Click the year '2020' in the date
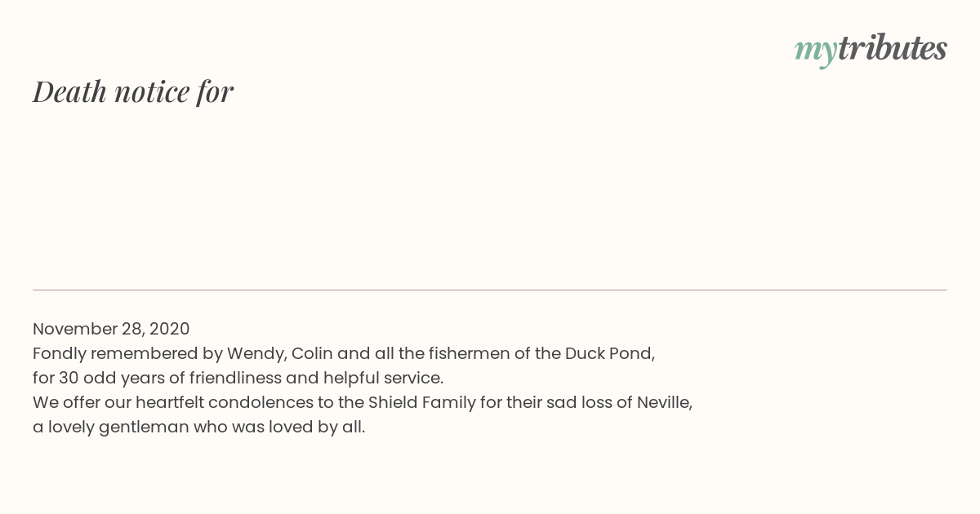 [x=169, y=329]
